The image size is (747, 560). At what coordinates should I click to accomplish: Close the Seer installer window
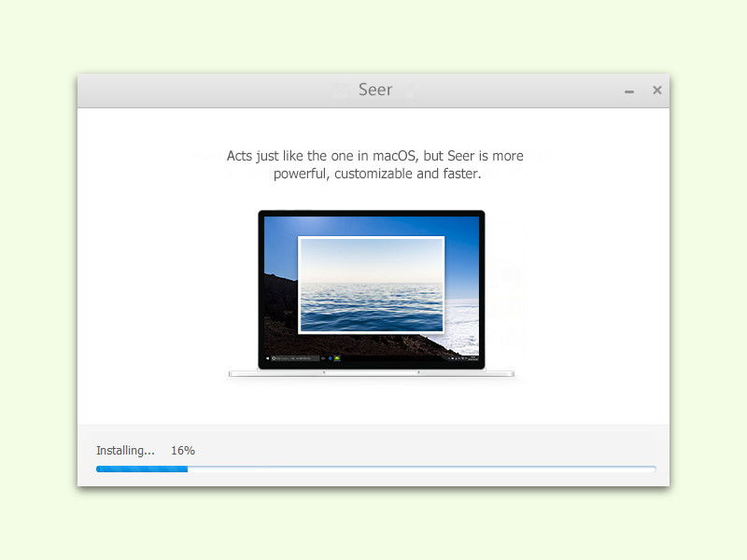pos(657,90)
